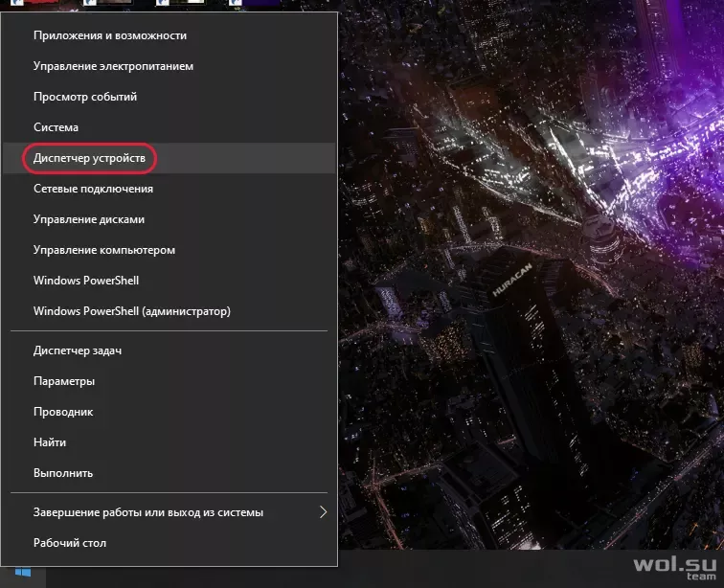Expand shutdown submenu arrow chevron
This screenshot has width=724, height=588.
[x=324, y=511]
